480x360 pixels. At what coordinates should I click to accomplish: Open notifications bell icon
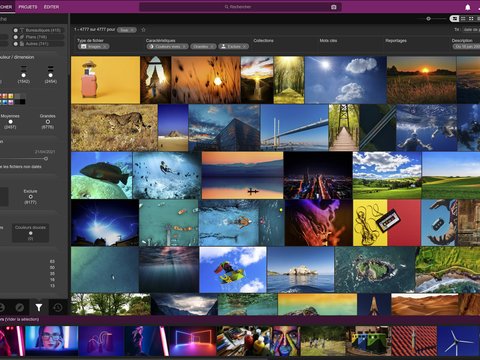click(x=468, y=7)
